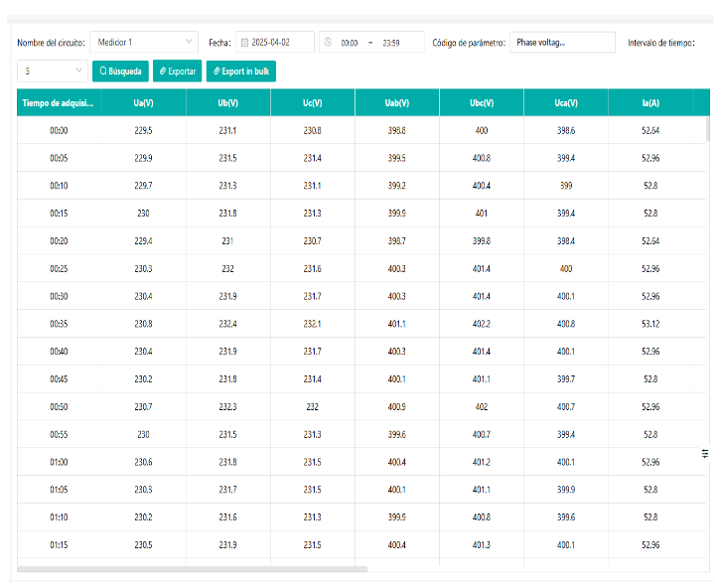Select the 00:05 time row cell

59,158
